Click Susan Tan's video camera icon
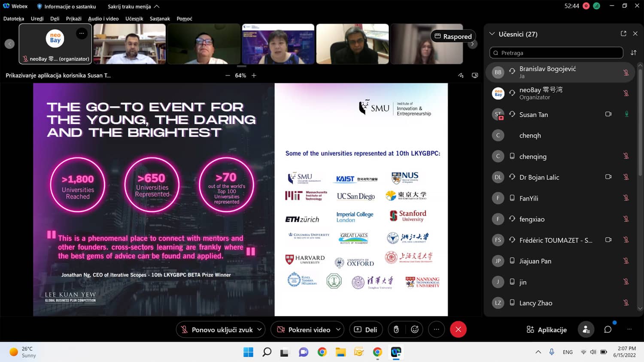This screenshot has height=362, width=644. coord(608,114)
